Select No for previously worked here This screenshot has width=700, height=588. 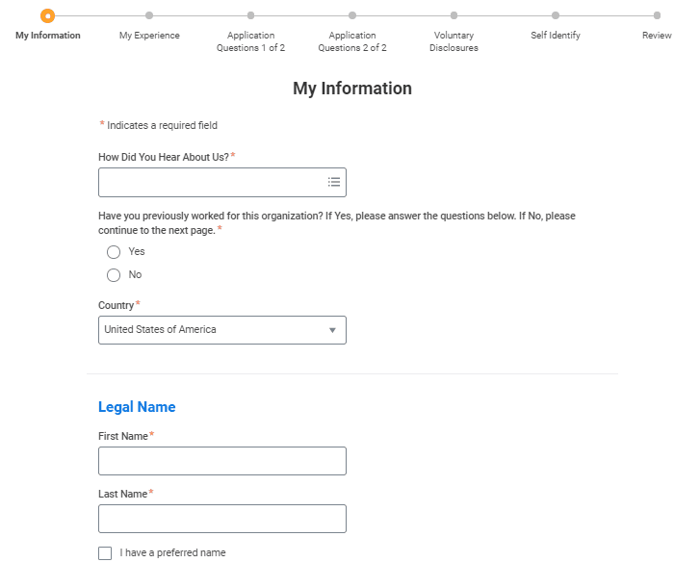[114, 275]
